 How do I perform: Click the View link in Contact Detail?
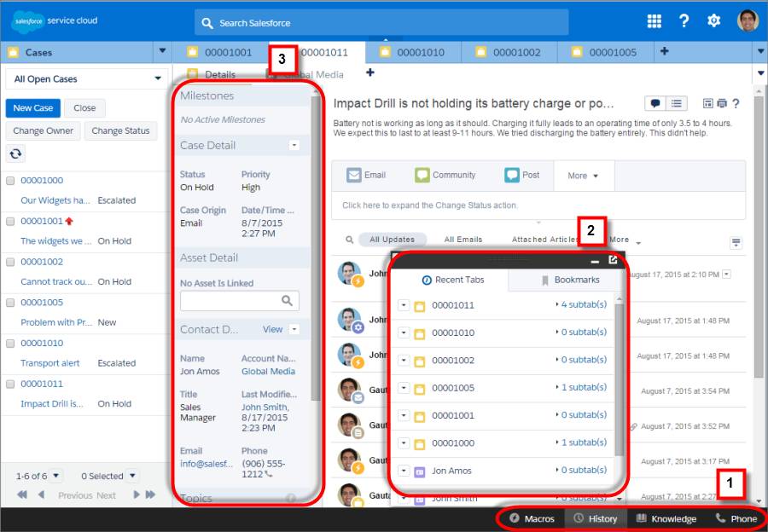(x=272, y=329)
